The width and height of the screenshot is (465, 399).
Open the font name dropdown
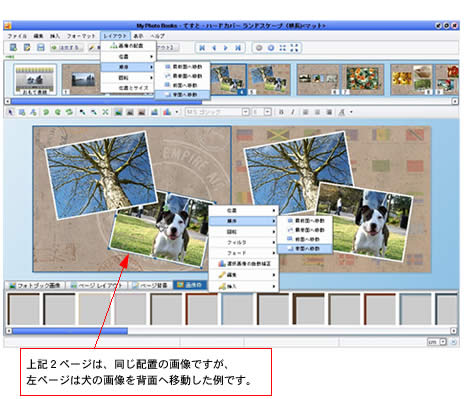coord(245,112)
